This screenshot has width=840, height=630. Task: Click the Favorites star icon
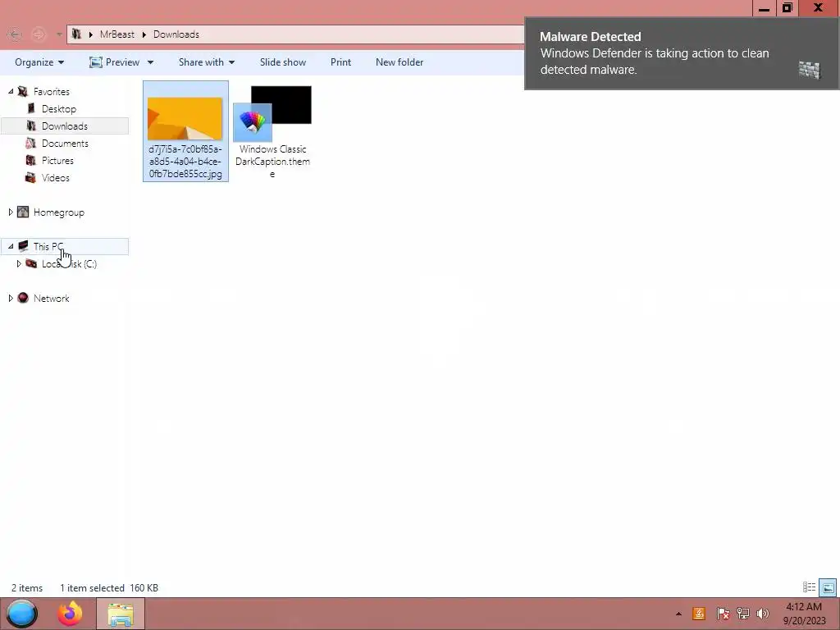[22, 92]
